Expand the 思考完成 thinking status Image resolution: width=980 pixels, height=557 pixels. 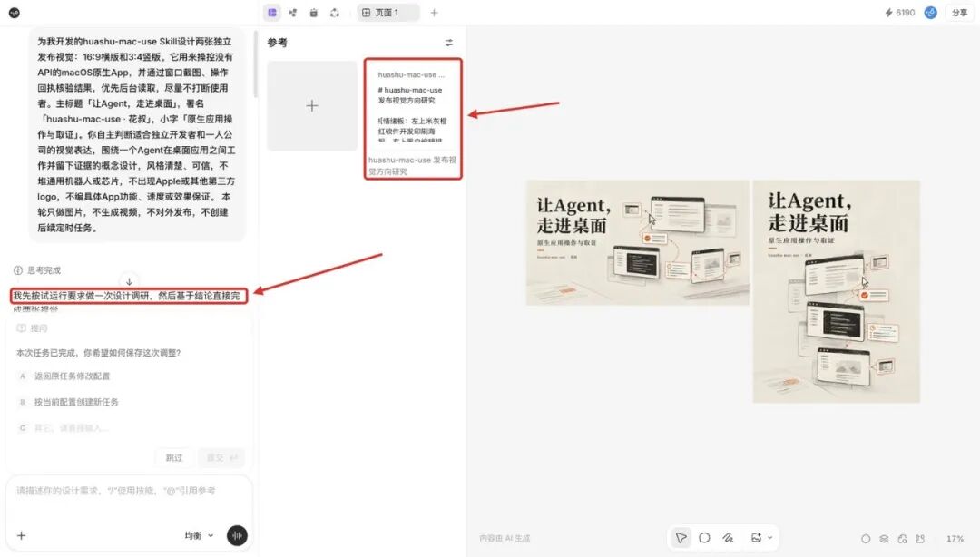37,270
